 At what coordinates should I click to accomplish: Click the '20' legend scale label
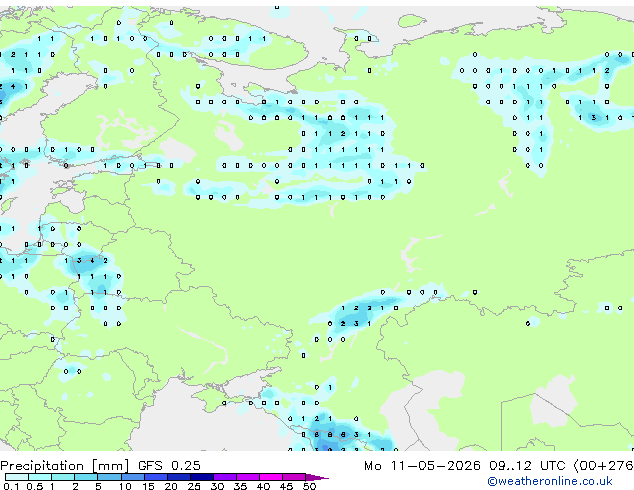171,486
